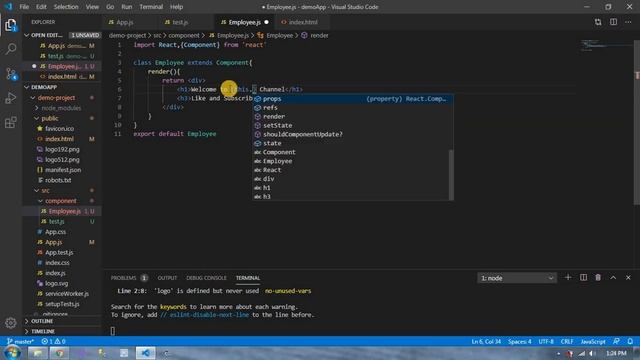
Task: Click the master branch indicator in status bar
Action: coord(20,341)
